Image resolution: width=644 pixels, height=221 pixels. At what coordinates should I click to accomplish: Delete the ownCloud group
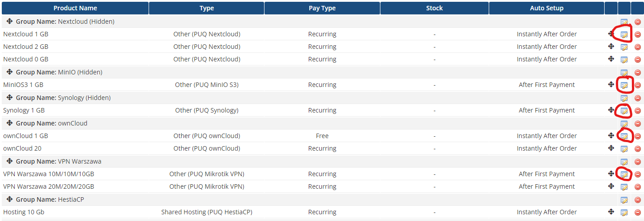point(638,124)
